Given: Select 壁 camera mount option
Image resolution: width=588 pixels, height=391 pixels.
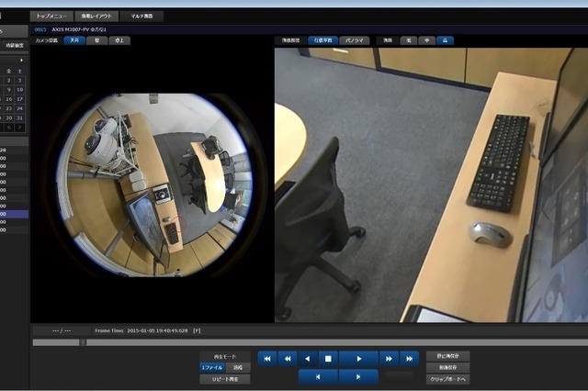Looking at the screenshot, I should (x=96, y=40).
